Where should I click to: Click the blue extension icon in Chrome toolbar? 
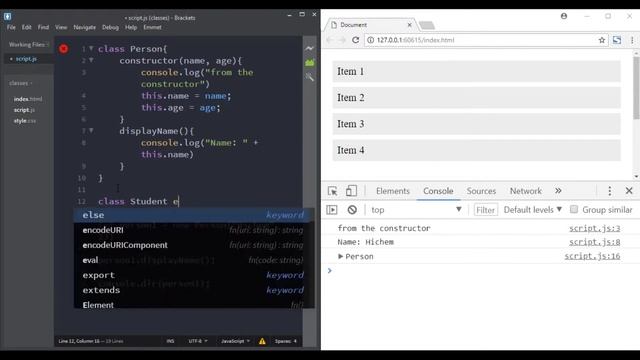tap(617, 40)
